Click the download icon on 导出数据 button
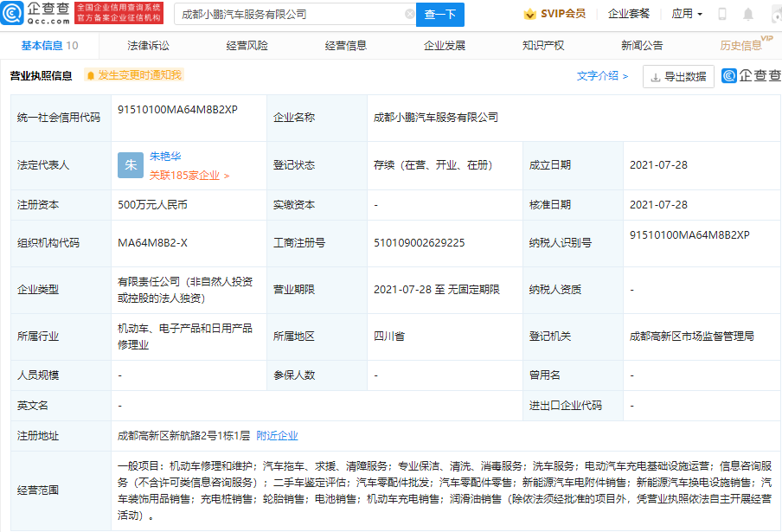This screenshot has width=782, height=532. click(x=653, y=76)
